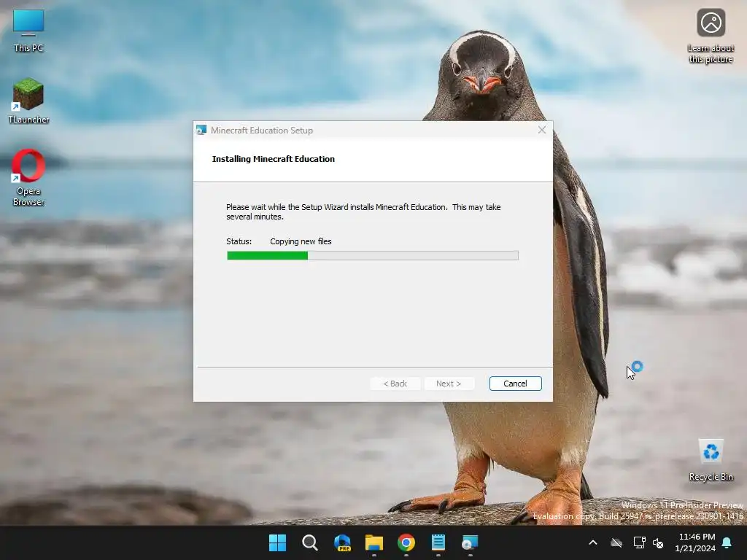The width and height of the screenshot is (747, 560).
Task: Open the network status tray icon
Action: click(639, 542)
